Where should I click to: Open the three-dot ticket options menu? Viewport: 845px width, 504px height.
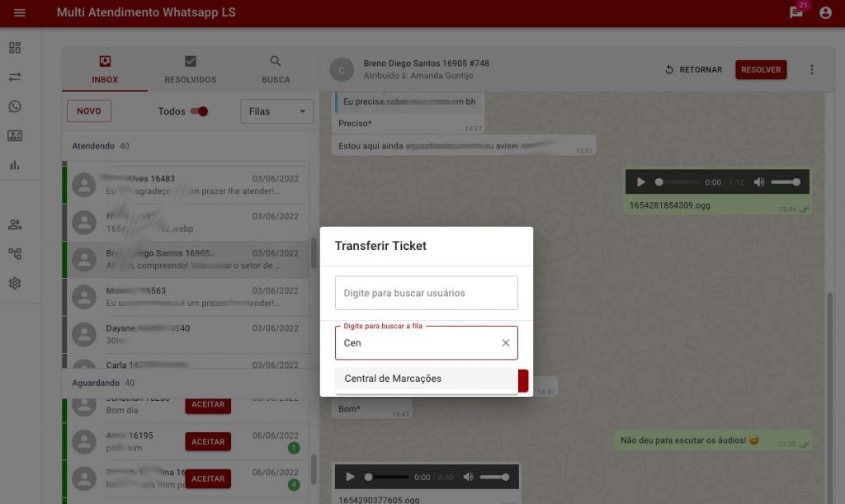812,70
